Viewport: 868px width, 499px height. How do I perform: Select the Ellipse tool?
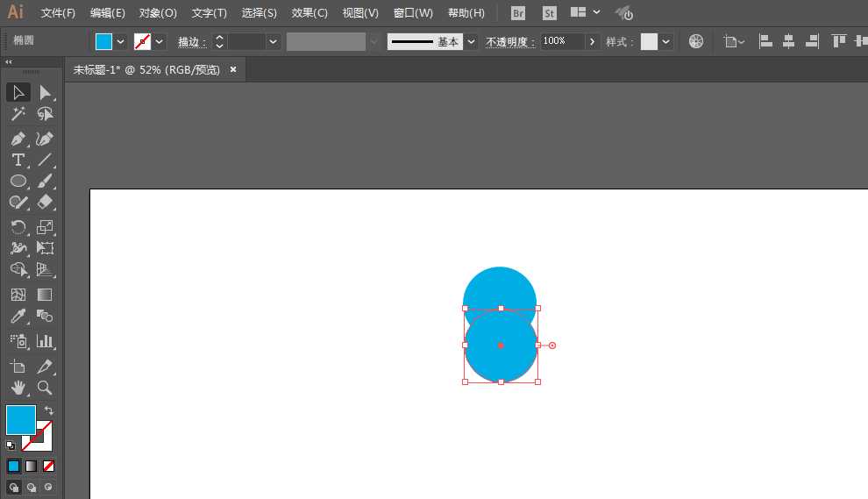(18, 182)
